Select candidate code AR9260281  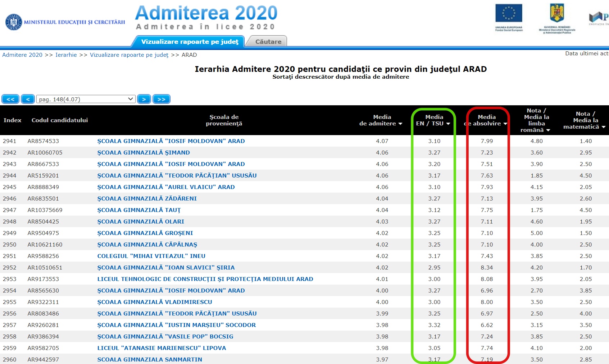click(43, 325)
